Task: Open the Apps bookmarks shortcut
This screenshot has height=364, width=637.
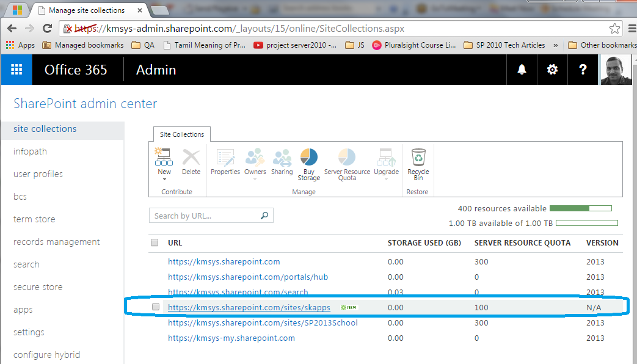Action: coord(20,45)
